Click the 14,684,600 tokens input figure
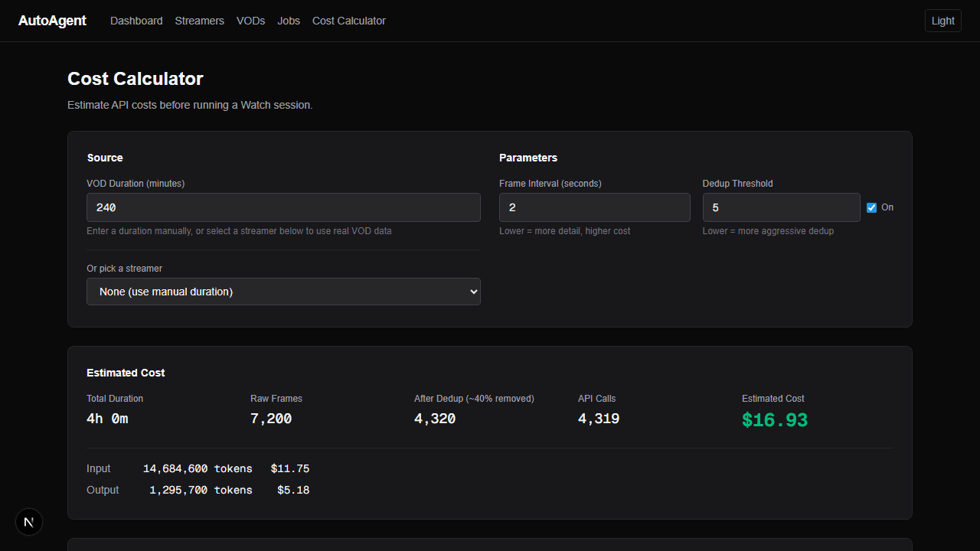Screen dimensions: 980x551 [198, 468]
